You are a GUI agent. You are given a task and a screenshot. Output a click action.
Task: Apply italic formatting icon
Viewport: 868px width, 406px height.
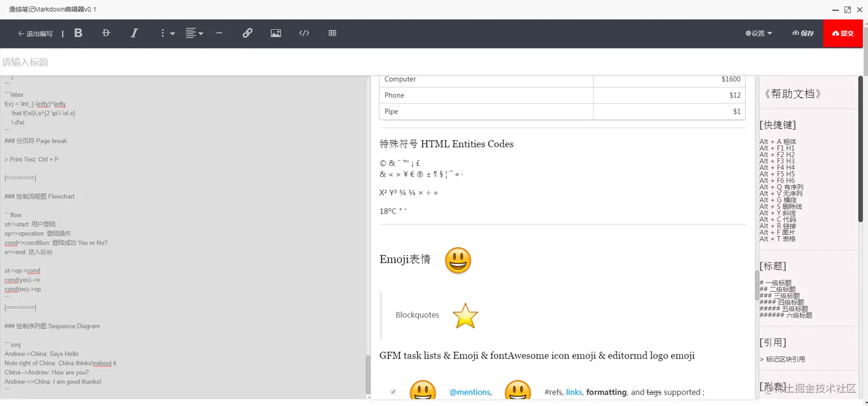point(134,33)
